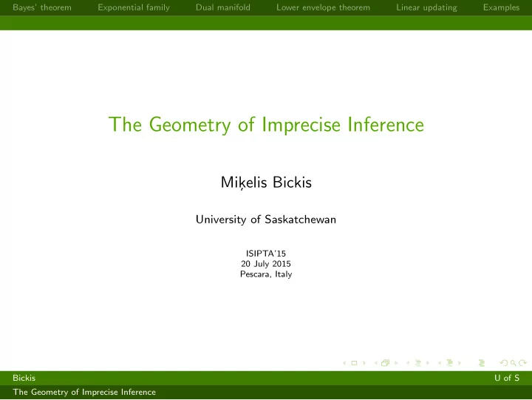The image size is (532, 400).
Task: Click the subsection navigation icon
Action: (x=418, y=363)
